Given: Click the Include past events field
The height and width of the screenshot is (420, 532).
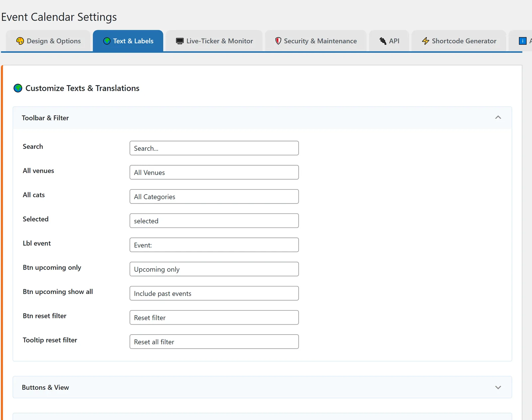Looking at the screenshot, I should [214, 293].
